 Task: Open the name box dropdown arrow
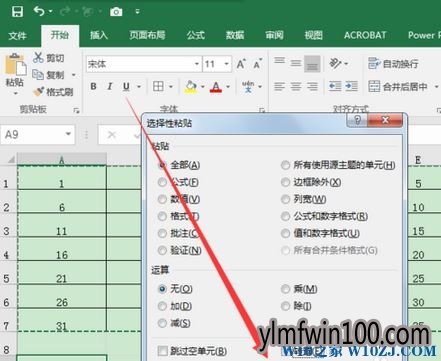(x=68, y=134)
